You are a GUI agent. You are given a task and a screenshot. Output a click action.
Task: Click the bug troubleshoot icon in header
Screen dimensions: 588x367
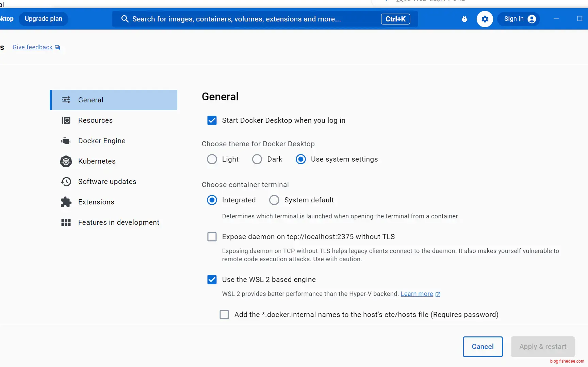point(464,19)
